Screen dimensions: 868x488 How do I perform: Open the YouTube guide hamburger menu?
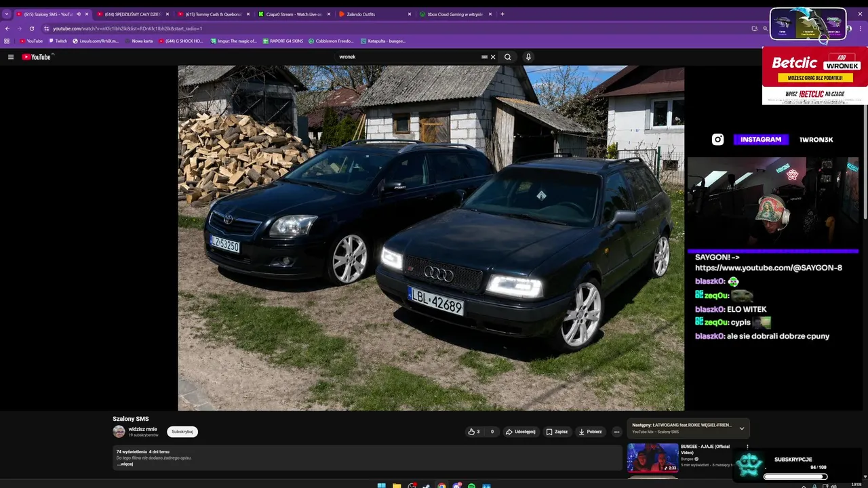click(x=11, y=57)
